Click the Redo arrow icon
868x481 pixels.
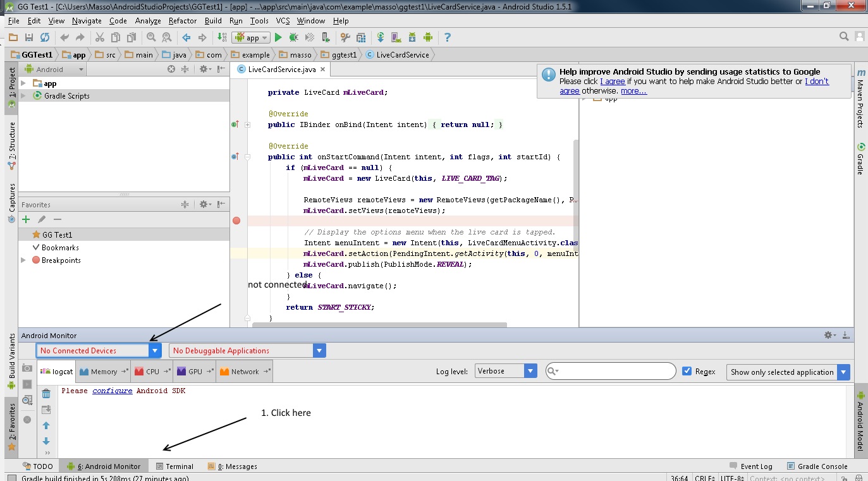[x=80, y=38]
